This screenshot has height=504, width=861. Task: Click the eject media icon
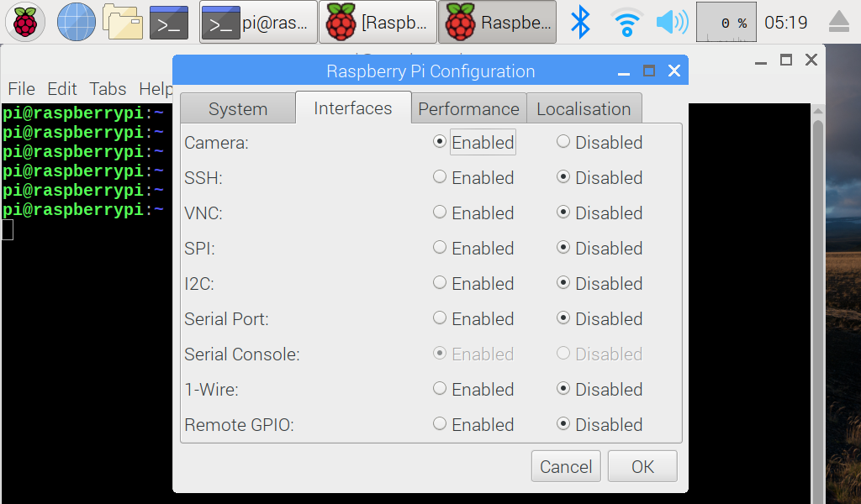click(839, 23)
